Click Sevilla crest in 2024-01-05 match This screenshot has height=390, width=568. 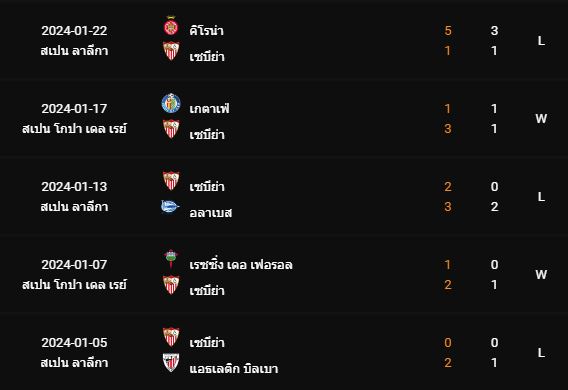[x=171, y=337]
